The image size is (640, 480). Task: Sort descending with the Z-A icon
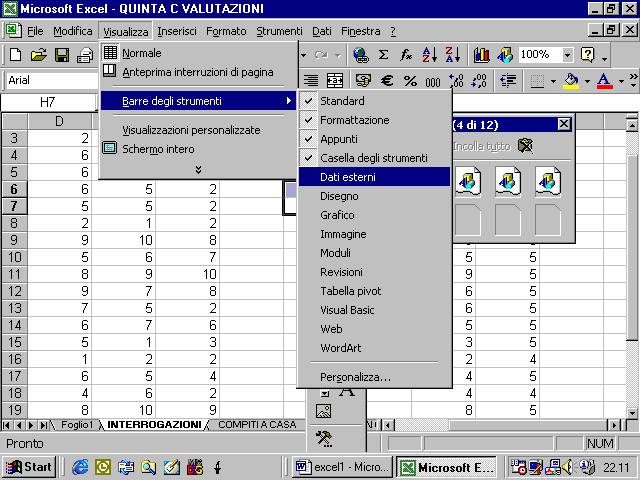tap(453, 55)
